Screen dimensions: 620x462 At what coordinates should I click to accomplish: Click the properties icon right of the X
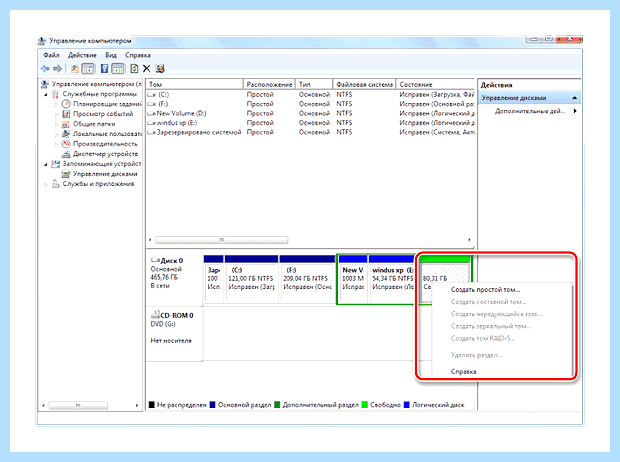click(x=160, y=69)
